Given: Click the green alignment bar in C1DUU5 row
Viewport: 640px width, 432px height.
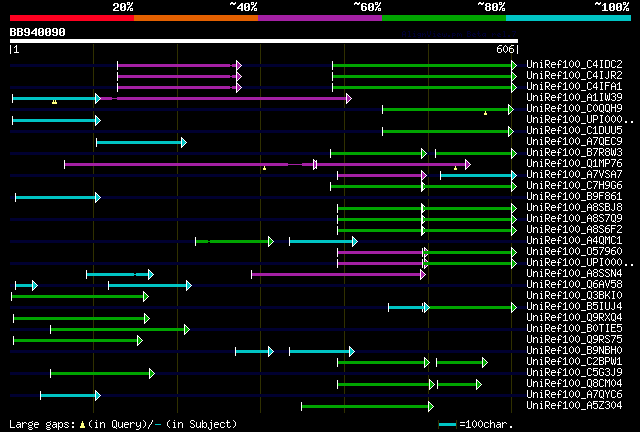Looking at the screenshot, I should click(x=448, y=131).
